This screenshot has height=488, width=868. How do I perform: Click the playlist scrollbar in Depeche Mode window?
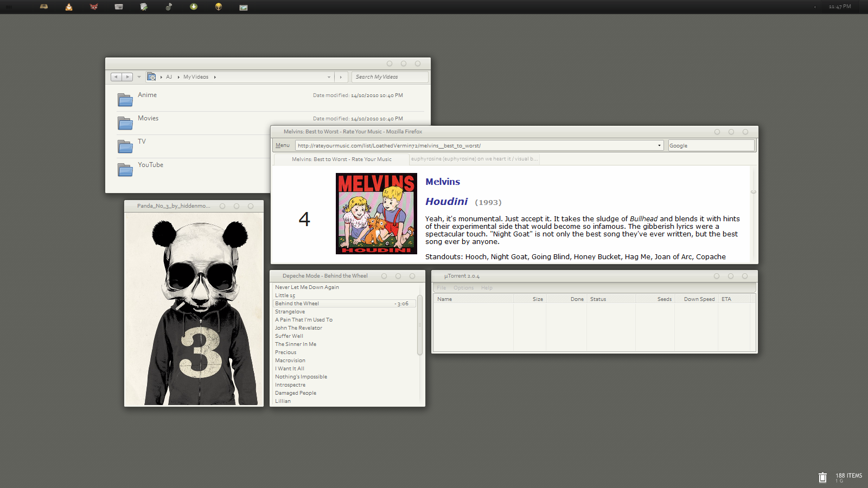[419, 325]
